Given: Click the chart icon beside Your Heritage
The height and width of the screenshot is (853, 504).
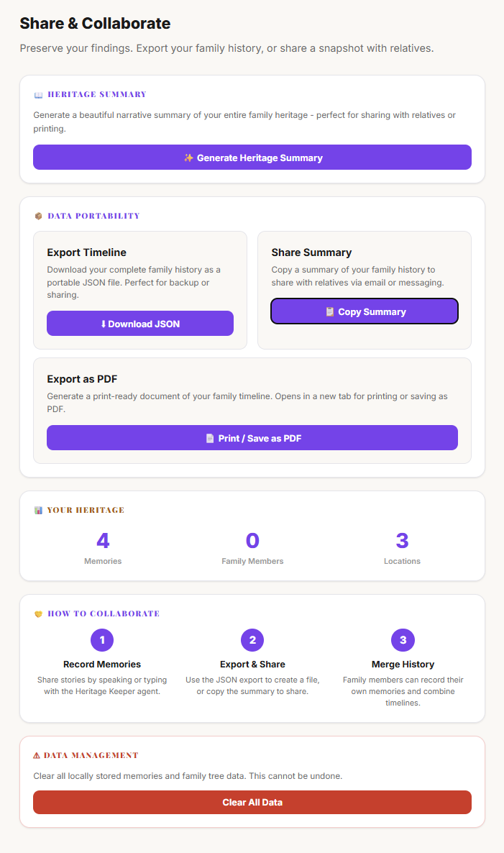Looking at the screenshot, I should (38, 511).
